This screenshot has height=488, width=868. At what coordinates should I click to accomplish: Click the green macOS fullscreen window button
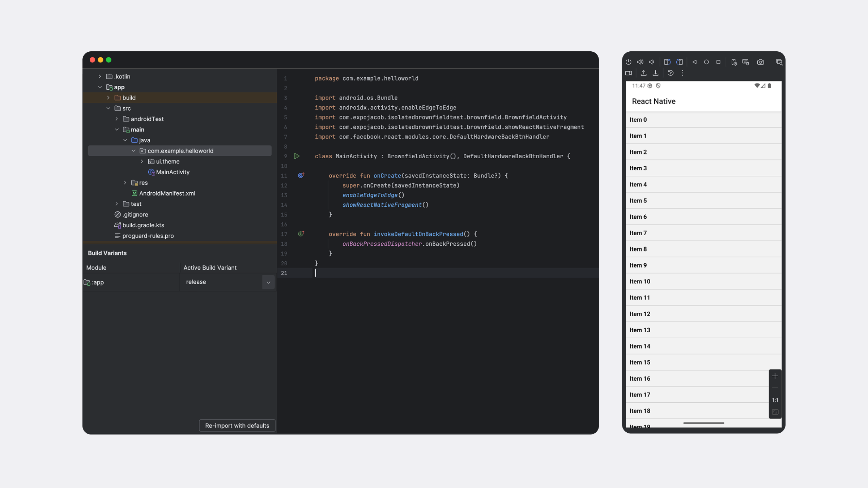click(x=109, y=60)
